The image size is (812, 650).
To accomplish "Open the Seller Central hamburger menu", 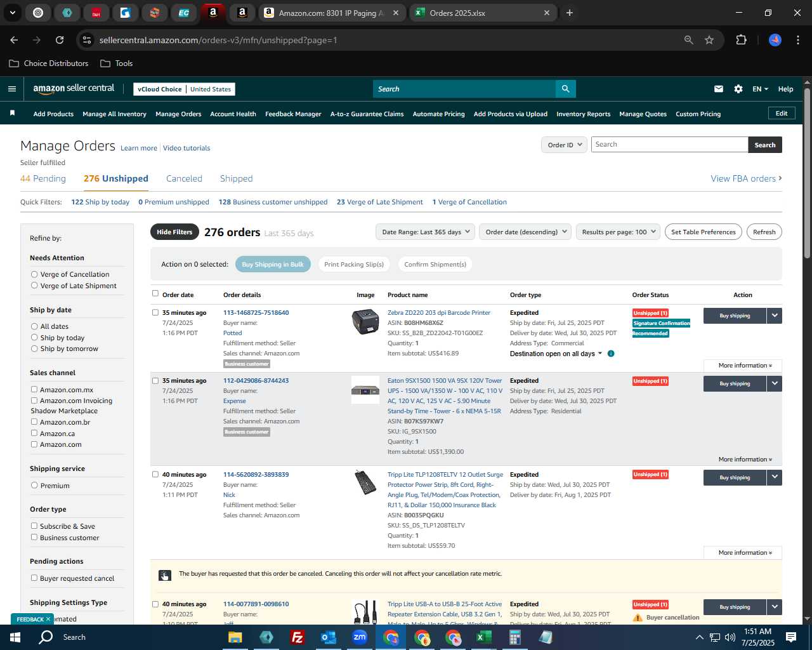I will point(11,89).
